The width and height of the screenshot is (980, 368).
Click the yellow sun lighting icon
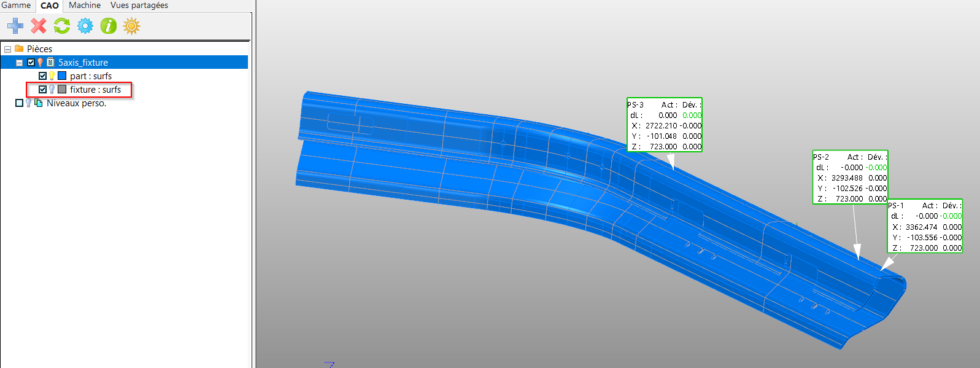pos(131,26)
